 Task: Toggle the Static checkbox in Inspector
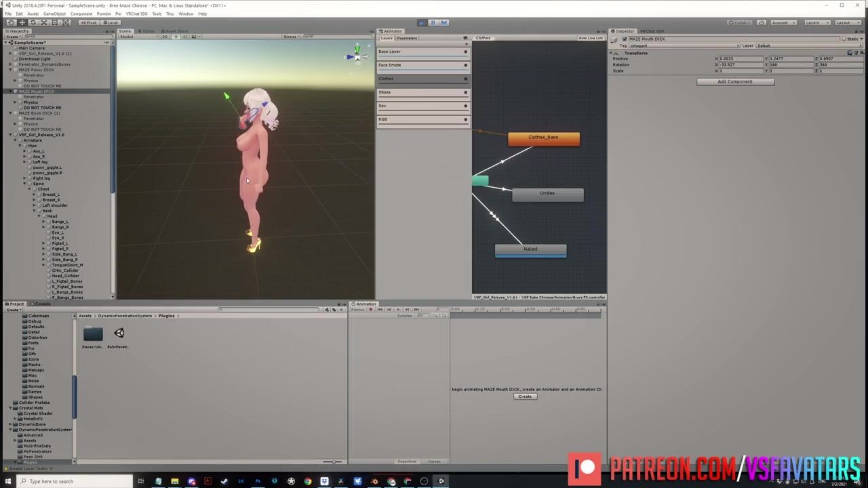(x=845, y=39)
